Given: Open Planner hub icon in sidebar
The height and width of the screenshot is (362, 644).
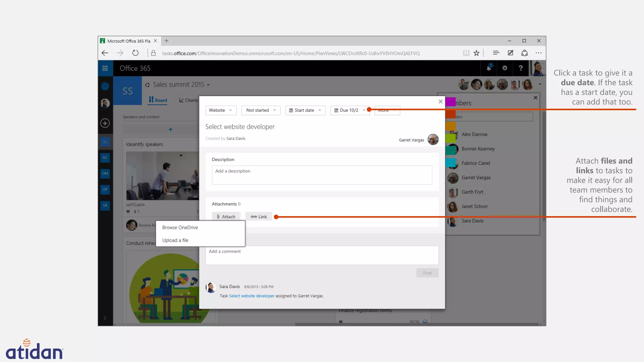Looking at the screenshot, I should [105, 86].
